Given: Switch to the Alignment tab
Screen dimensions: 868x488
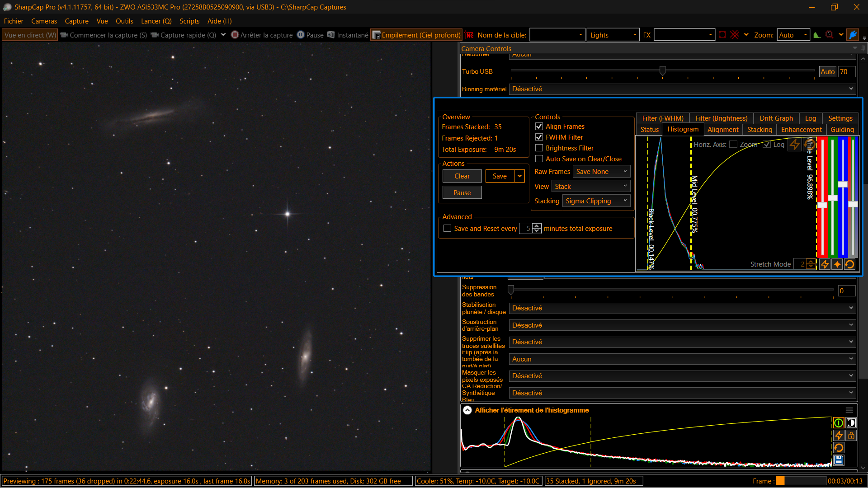Looking at the screenshot, I should pos(722,130).
